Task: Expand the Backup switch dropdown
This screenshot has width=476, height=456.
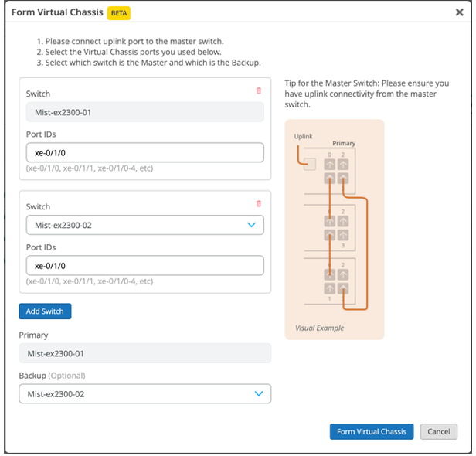Action: [144, 394]
